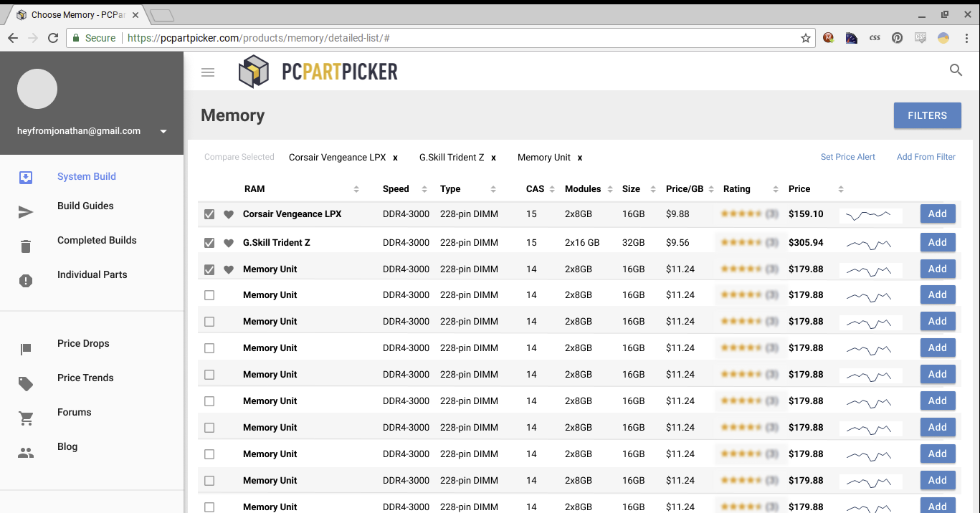Click the browser address bar
The width and height of the screenshot is (980, 513).
[441, 38]
